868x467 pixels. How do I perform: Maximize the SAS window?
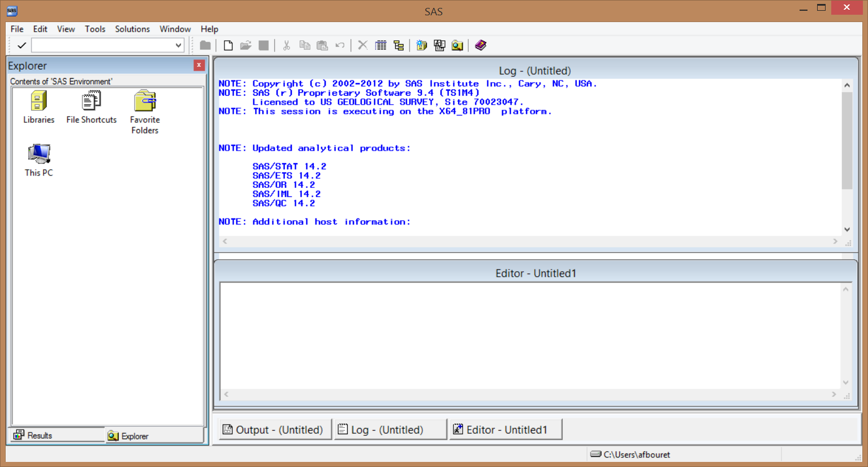tap(822, 8)
